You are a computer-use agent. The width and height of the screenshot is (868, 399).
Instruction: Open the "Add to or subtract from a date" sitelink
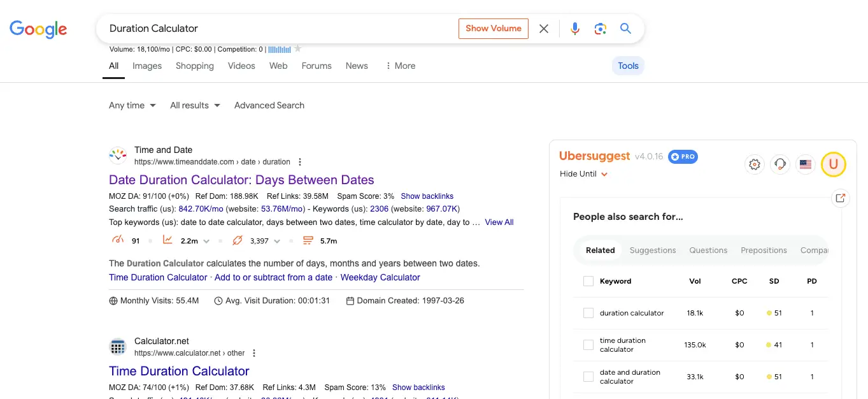tap(274, 277)
